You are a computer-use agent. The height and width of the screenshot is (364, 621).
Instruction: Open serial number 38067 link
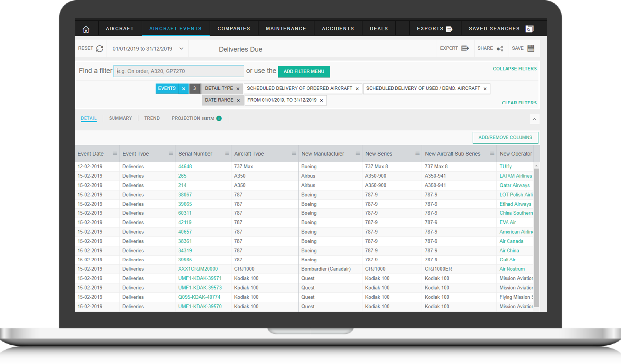[185, 195]
